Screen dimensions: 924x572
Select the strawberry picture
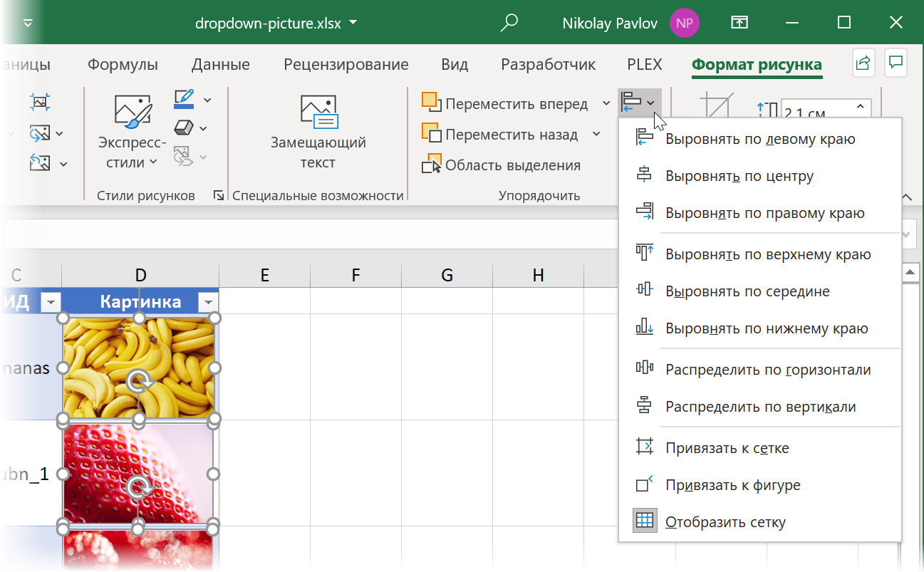pyautogui.click(x=138, y=474)
